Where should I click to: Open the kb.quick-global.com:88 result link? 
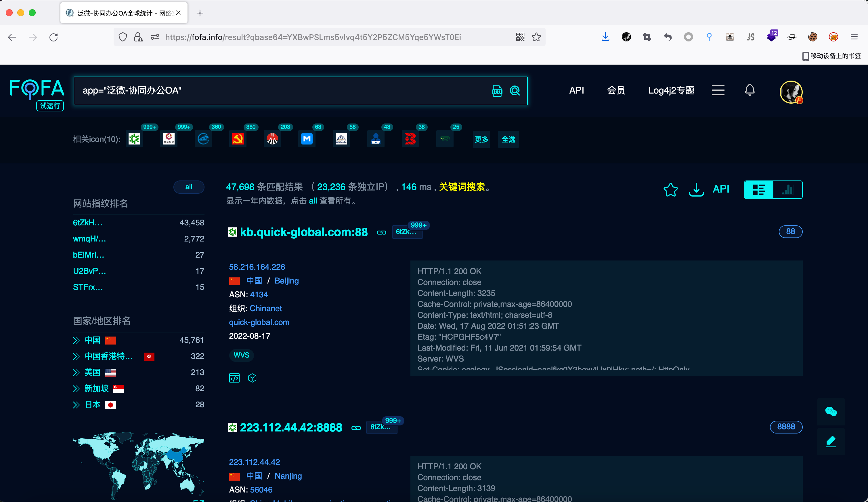pyautogui.click(x=303, y=232)
